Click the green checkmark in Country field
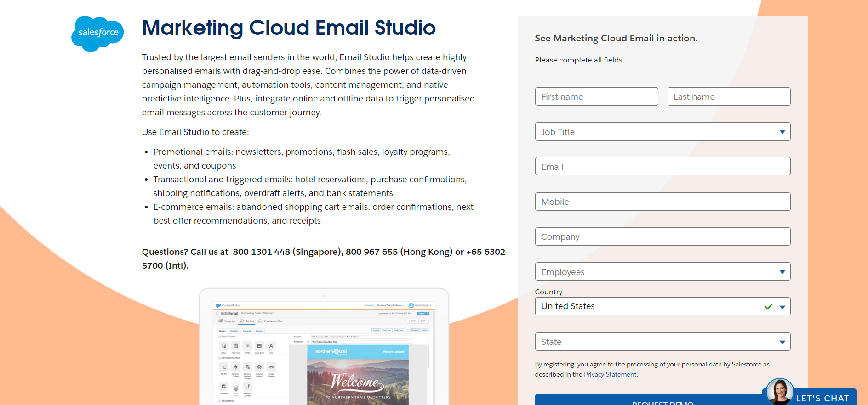The image size is (868, 405). tap(769, 306)
